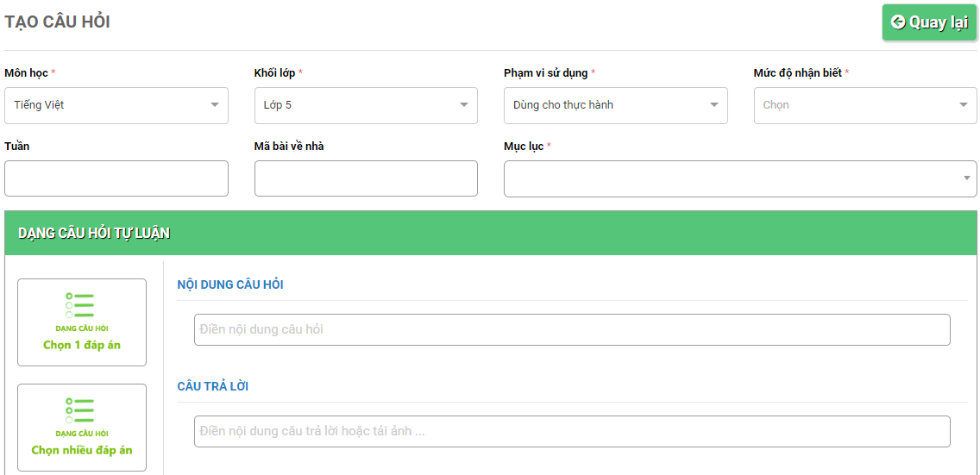The height and width of the screenshot is (475, 980).
Task: Open the subject dropdown showing "Tiếng Việt"
Action: click(108, 105)
